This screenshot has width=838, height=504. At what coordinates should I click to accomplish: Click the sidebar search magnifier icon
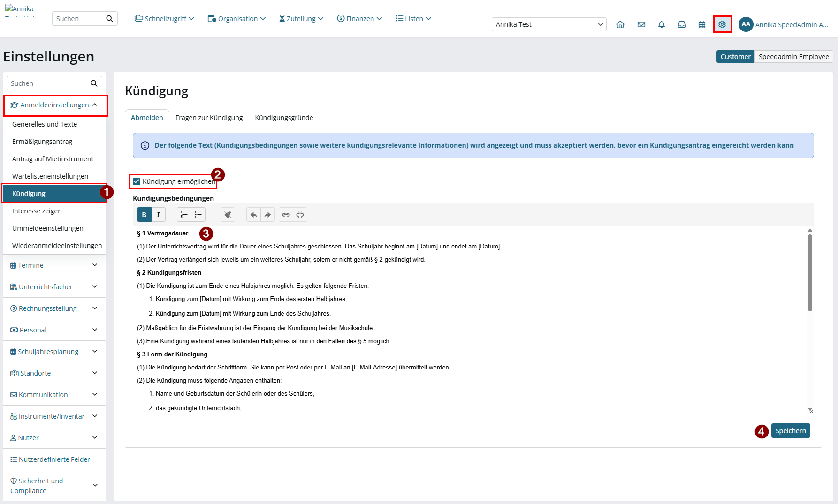pyautogui.click(x=94, y=83)
